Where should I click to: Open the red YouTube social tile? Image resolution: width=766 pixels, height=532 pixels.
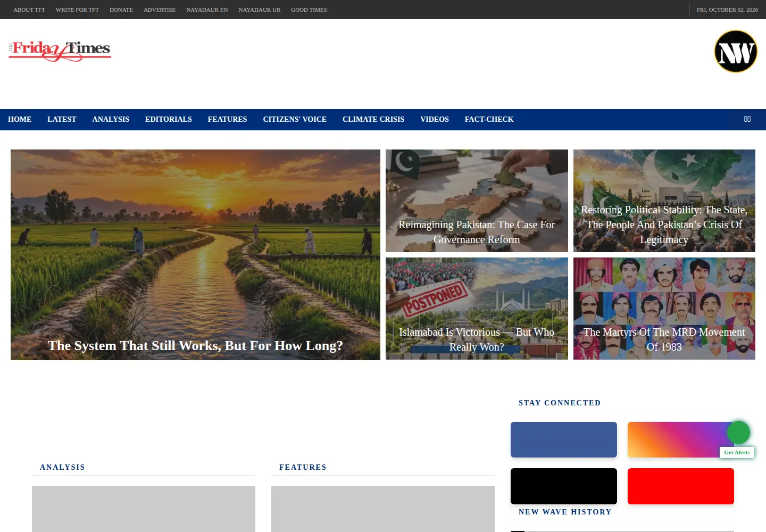[681, 486]
